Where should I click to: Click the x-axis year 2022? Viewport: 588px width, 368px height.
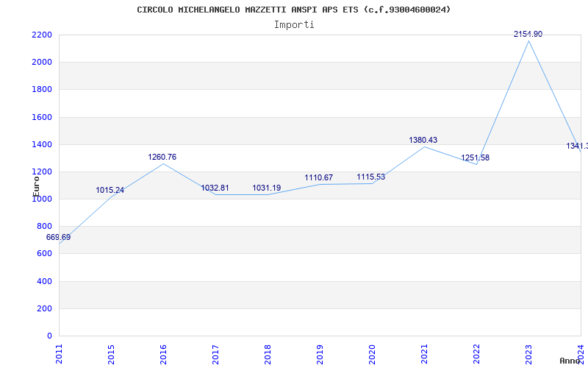tap(476, 354)
